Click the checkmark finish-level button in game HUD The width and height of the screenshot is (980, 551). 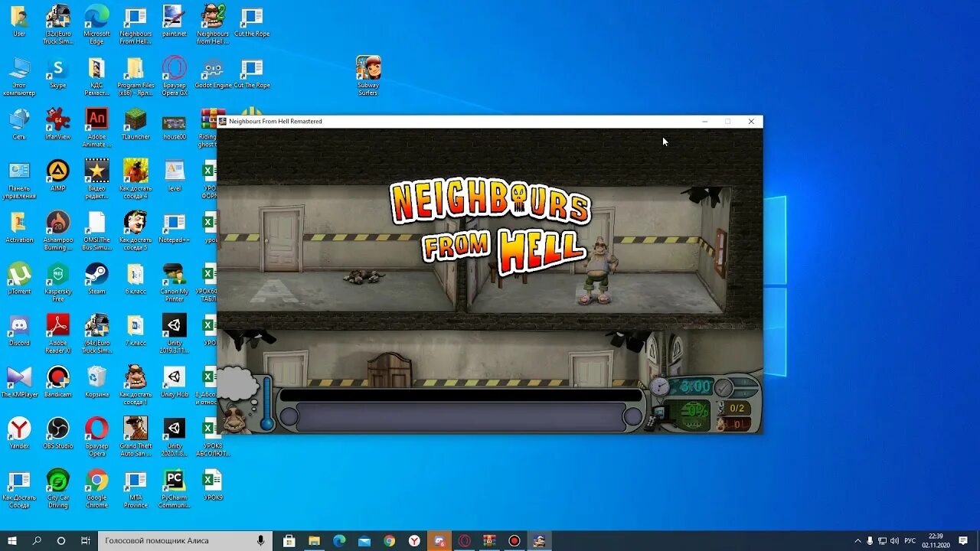[x=724, y=387]
